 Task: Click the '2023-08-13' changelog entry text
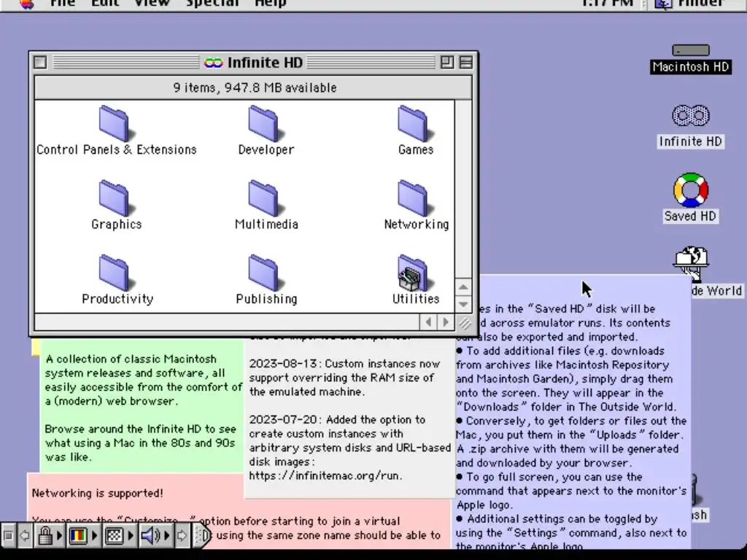344,378
